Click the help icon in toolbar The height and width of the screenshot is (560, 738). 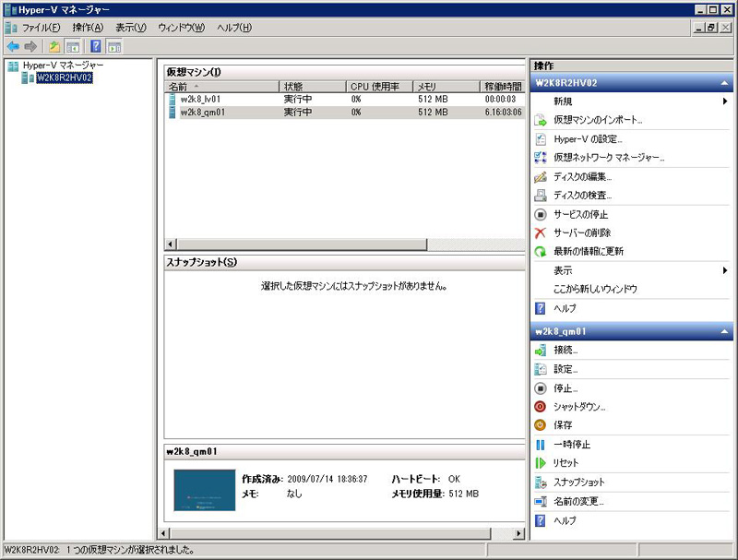tap(96, 46)
